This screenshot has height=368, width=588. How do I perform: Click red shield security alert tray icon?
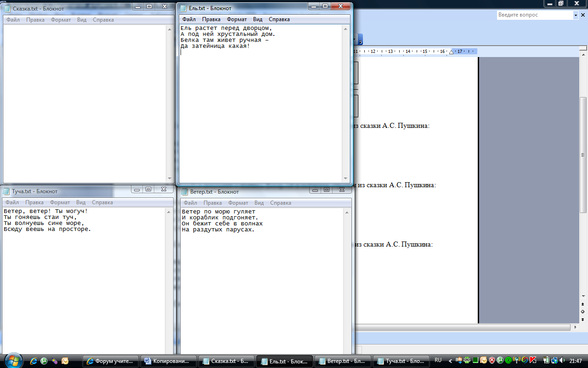492,360
